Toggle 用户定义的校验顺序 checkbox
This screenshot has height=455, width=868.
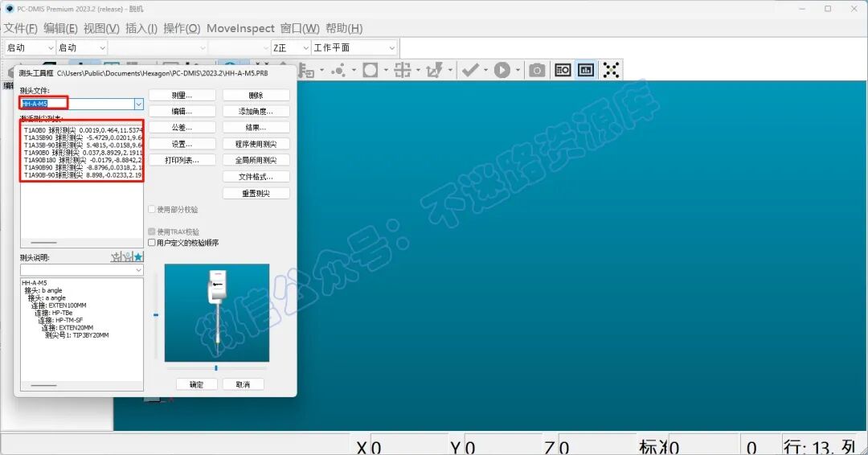coord(152,243)
